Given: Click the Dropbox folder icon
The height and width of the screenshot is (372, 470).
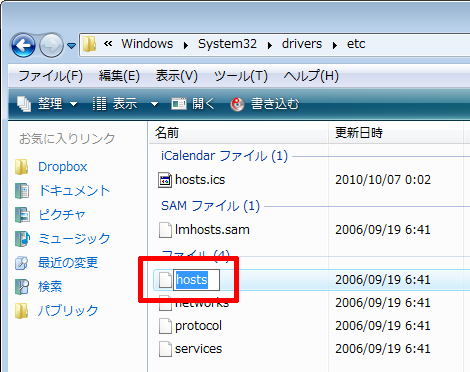Looking at the screenshot, I should (x=22, y=167).
